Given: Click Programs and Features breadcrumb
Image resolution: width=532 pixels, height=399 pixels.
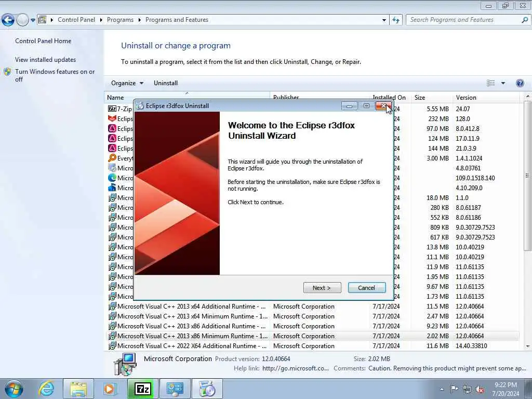Looking at the screenshot, I should [x=177, y=20].
